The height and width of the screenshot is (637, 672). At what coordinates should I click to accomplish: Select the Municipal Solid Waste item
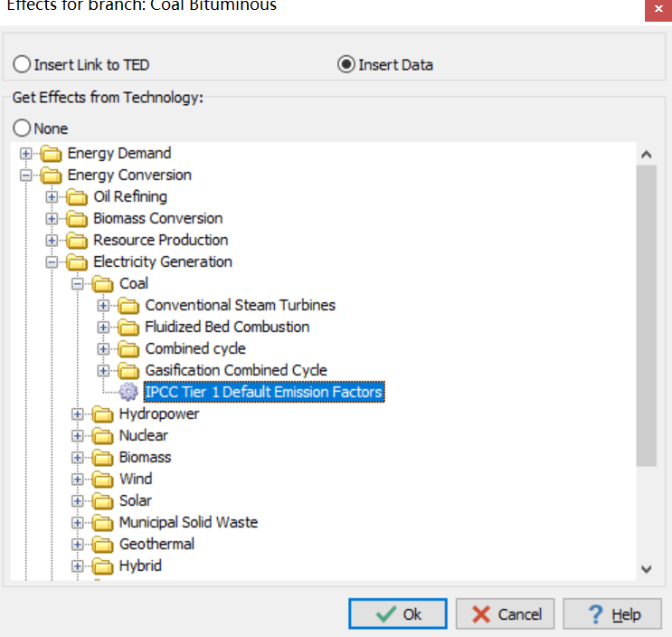(x=188, y=522)
